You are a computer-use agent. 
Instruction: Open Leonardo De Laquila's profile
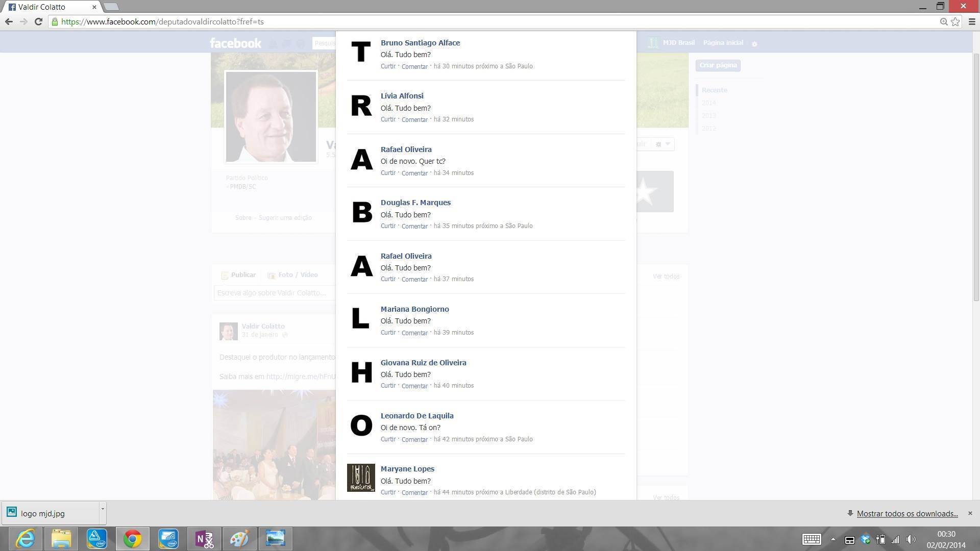(417, 416)
